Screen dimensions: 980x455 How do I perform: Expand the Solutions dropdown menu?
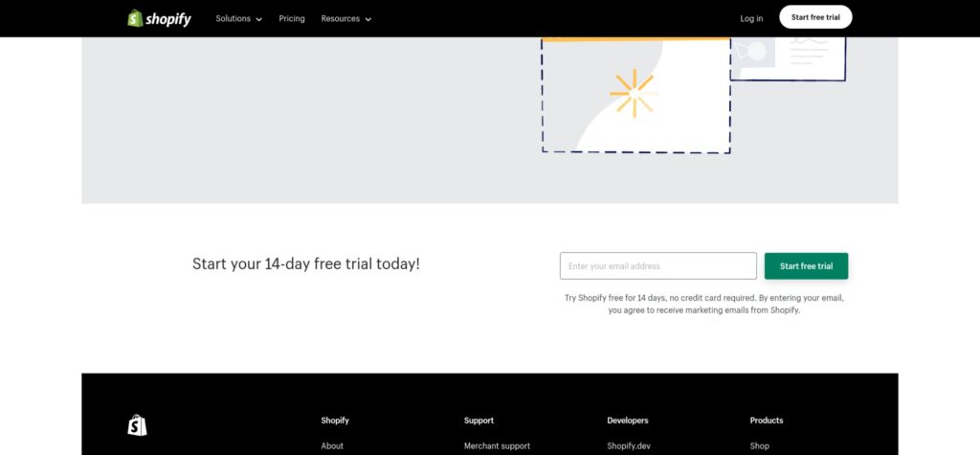coord(238,18)
